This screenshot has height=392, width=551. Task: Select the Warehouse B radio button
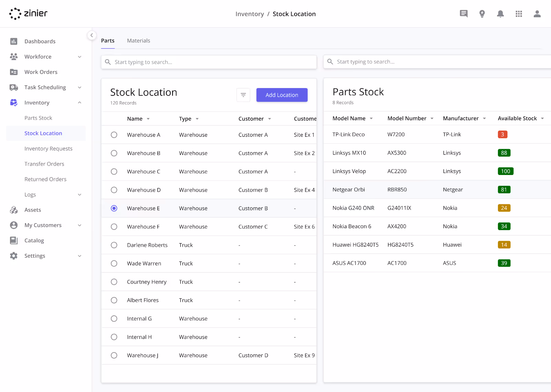(x=114, y=153)
